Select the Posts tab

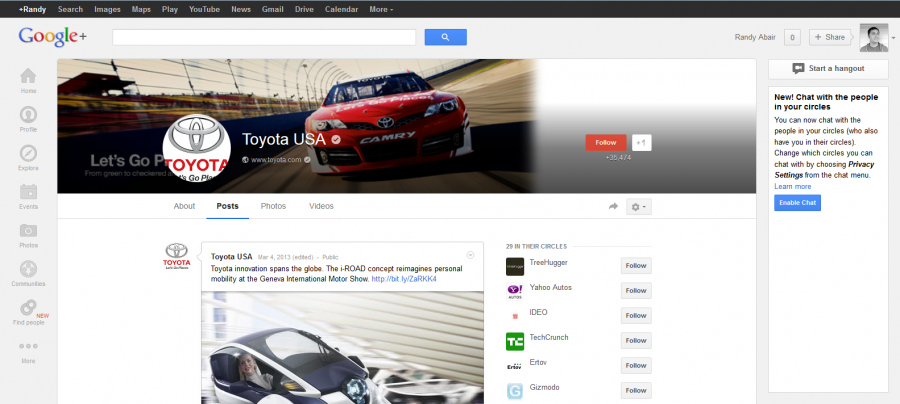pyautogui.click(x=227, y=206)
